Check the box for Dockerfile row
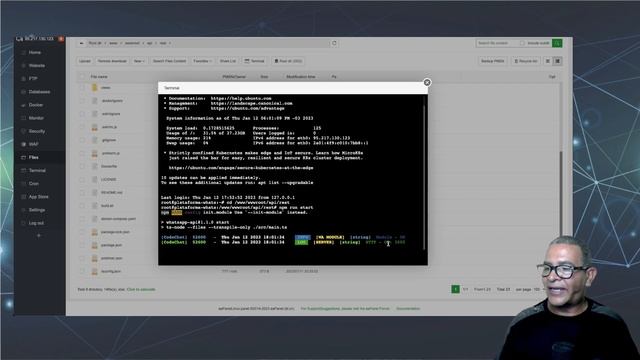Screen dimensions: 640x360 [x=82, y=166]
